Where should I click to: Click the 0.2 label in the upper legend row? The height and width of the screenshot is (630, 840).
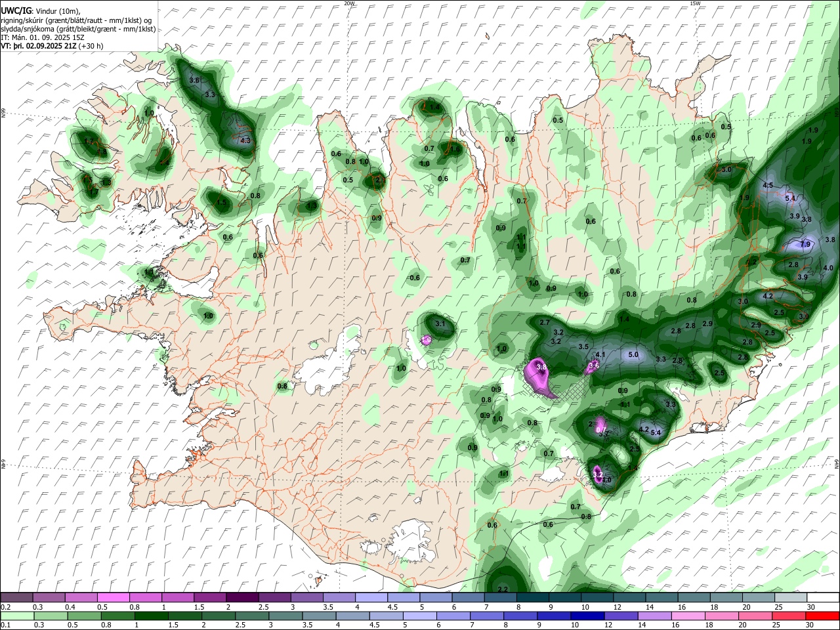click(x=5, y=607)
